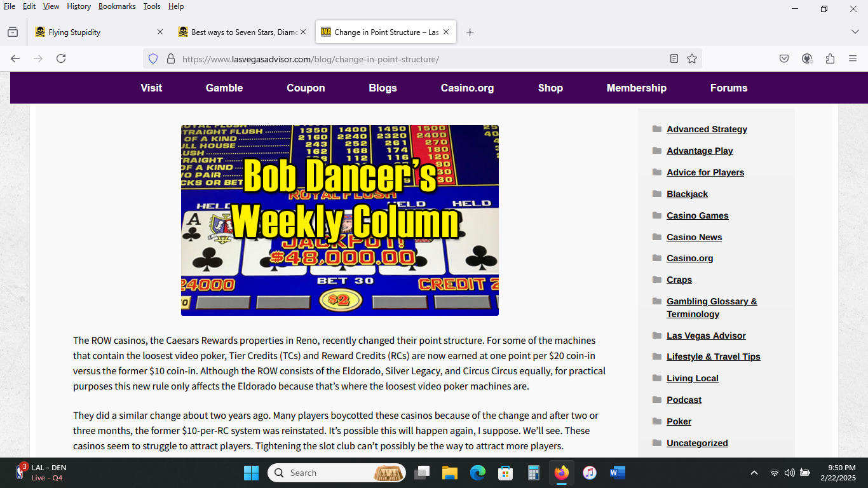This screenshot has width=868, height=488.
Task: Click the taskbar Search box
Action: pos(337,473)
